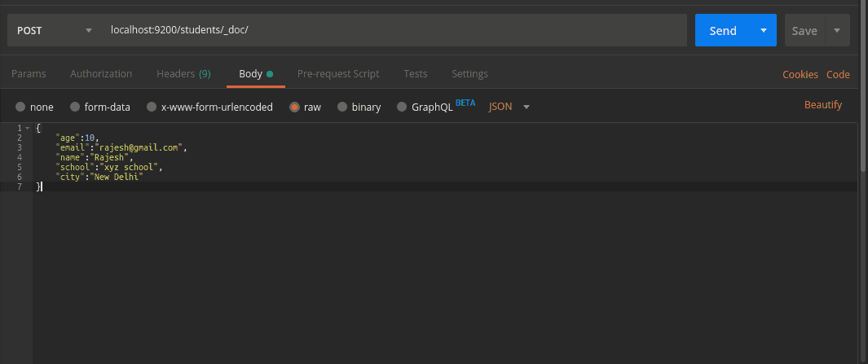Open the Settings tab
Viewport: 868px width, 364px height.
coord(469,74)
